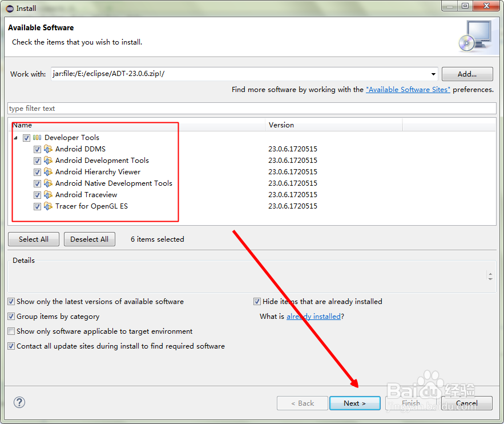Select the Tracer for OpenGL ES row text

point(91,206)
